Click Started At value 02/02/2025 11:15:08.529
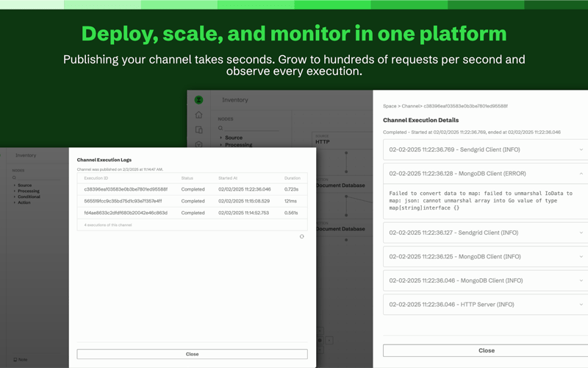This screenshot has height=368, width=588. [244, 201]
